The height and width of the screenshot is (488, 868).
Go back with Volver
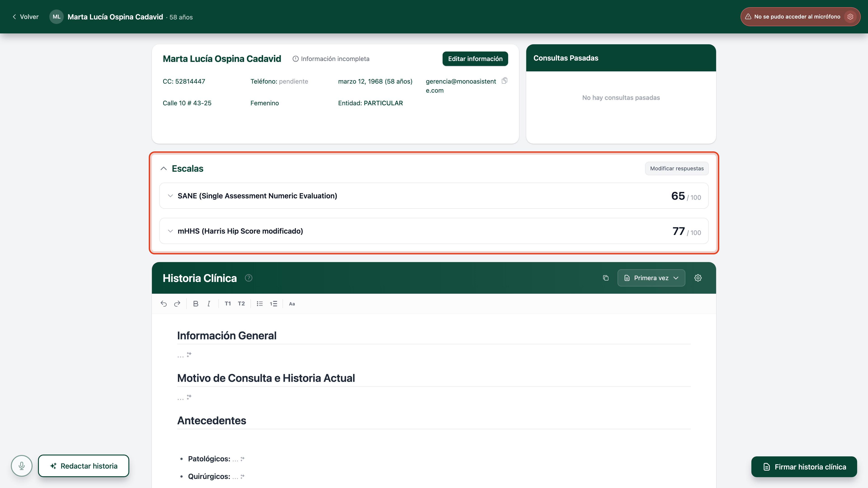pos(26,16)
